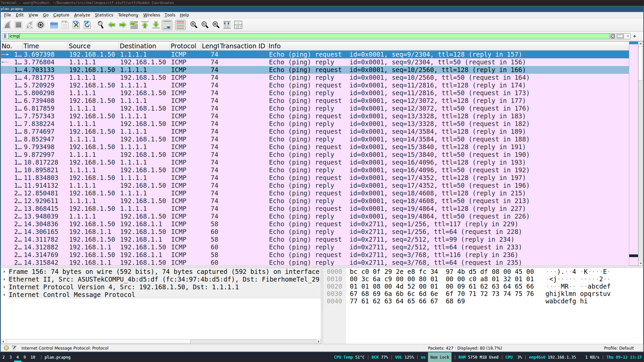The image size is (644, 362).
Task: Sort by Source column header
Action: (93, 46)
